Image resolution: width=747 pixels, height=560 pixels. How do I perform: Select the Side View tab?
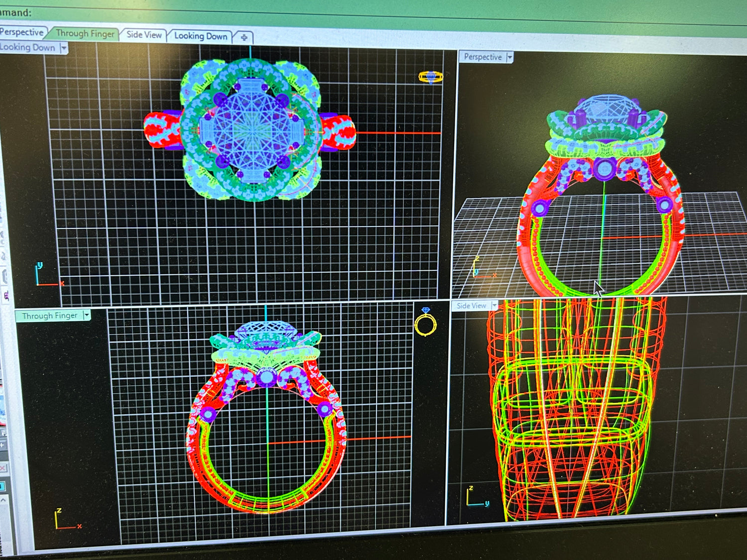[143, 35]
